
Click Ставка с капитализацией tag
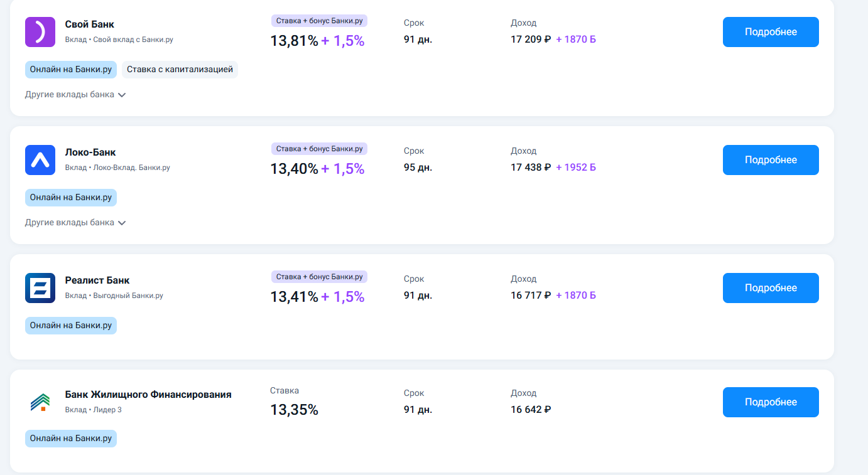180,70
